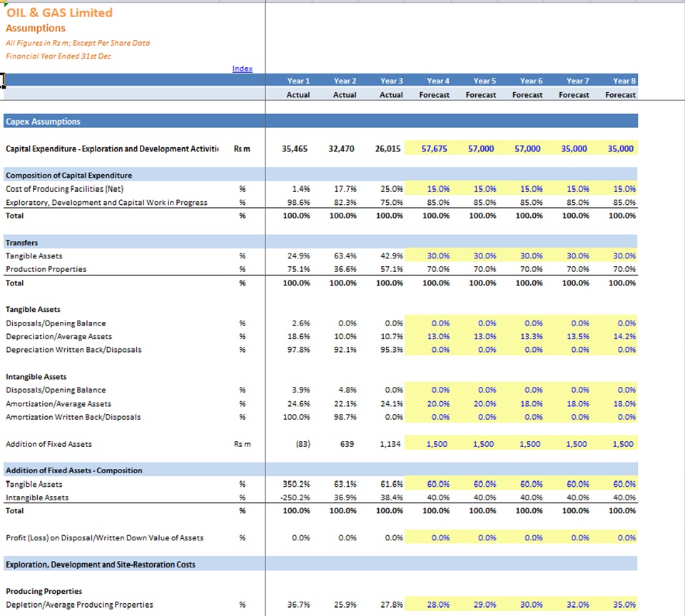The image size is (685, 616).
Task: Select Year 1 Tangible Disposals/Opening Balance 2.6%
Action: pyautogui.click(x=301, y=323)
